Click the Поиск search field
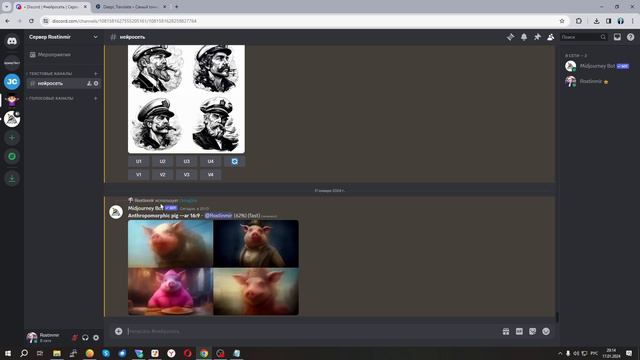 coord(583,37)
